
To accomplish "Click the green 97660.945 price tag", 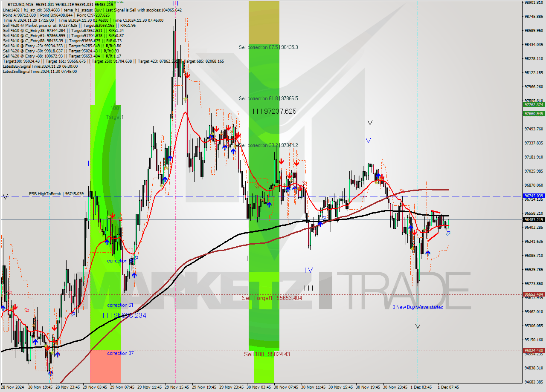I will point(533,114).
